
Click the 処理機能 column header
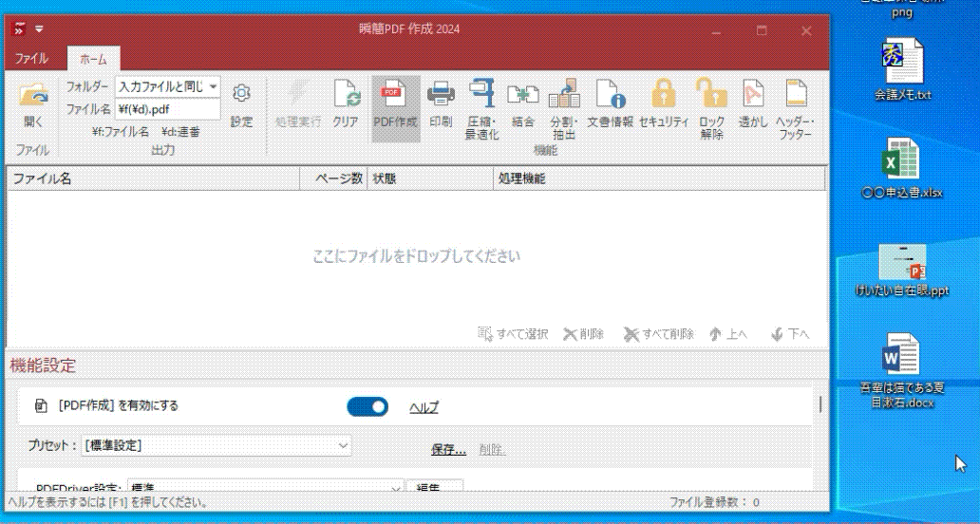(659, 178)
